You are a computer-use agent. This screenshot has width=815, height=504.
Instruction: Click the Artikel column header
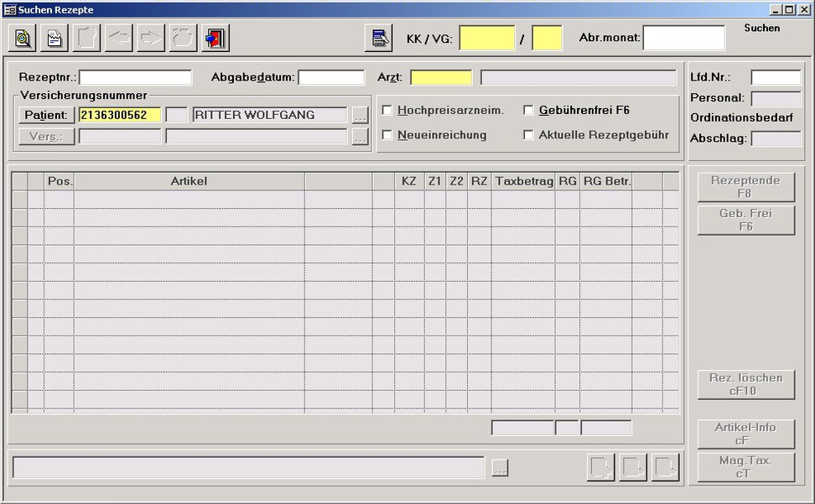(x=189, y=181)
